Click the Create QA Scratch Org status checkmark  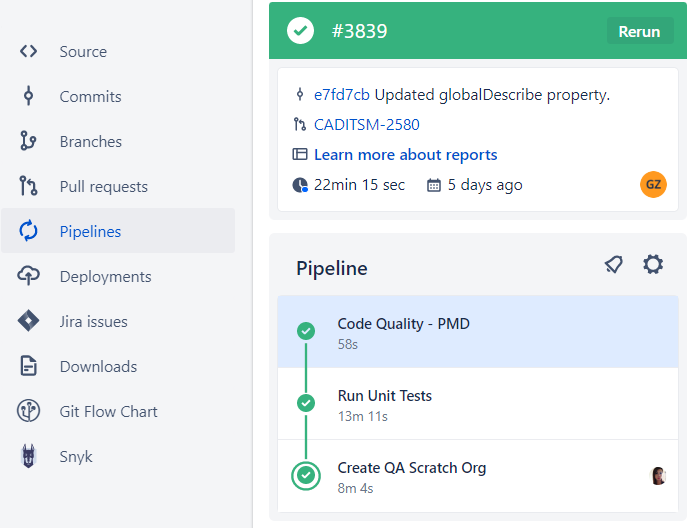tap(306, 475)
